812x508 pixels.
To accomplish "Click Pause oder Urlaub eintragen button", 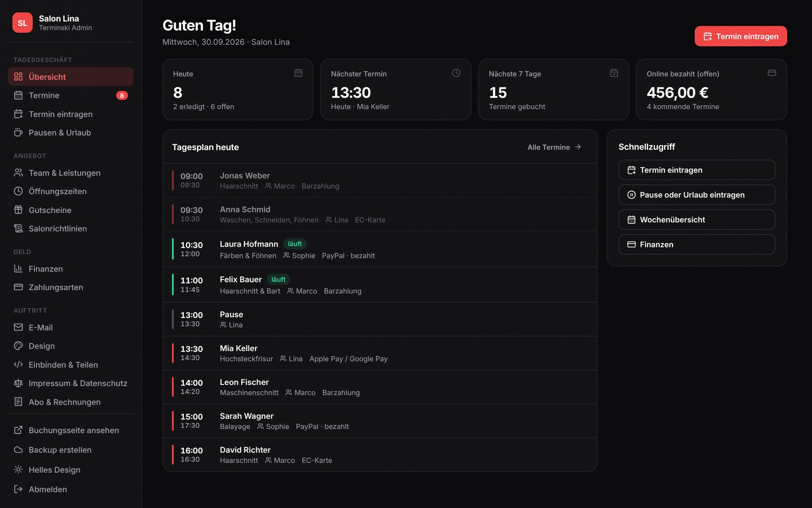I will tap(697, 195).
